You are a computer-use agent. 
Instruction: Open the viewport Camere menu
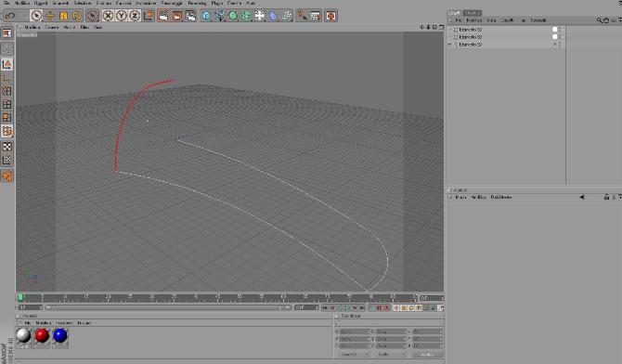(52, 27)
